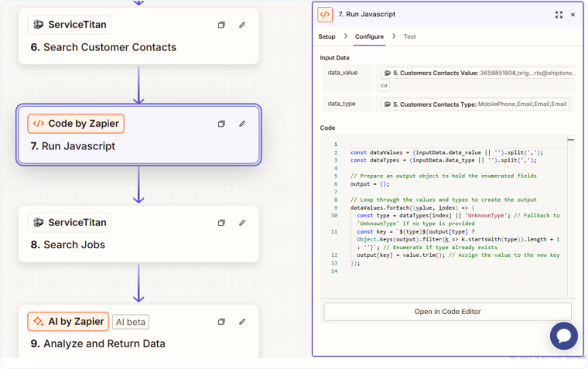Viewport: 588px width, 369px height.
Task: Select Customers Contacts Type pill
Action: [475, 104]
